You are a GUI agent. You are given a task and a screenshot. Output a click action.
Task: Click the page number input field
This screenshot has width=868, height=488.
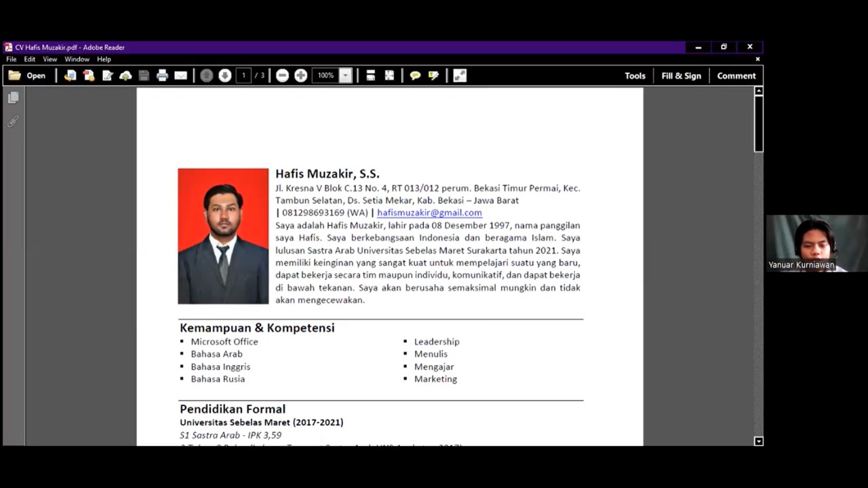243,76
